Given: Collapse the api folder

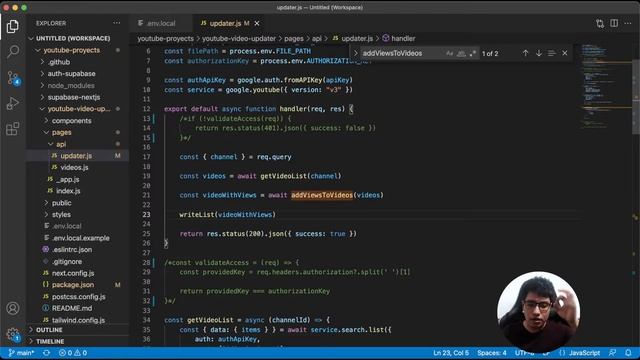Looking at the screenshot, I should 61,144.
